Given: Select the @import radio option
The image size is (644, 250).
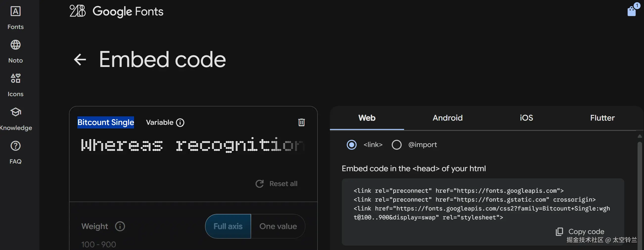Looking at the screenshot, I should [396, 145].
